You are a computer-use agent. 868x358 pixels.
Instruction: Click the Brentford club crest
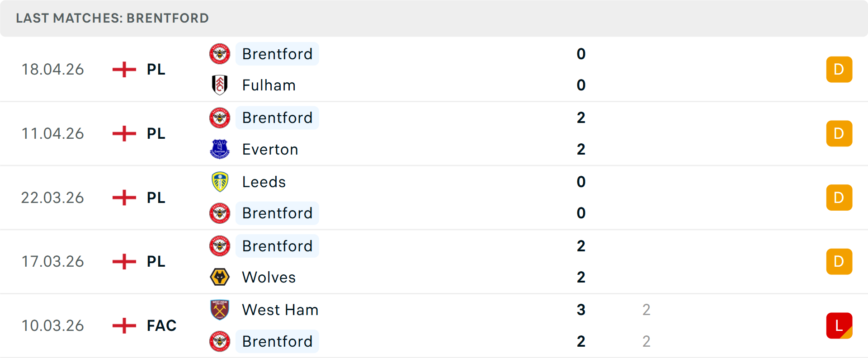pos(220,54)
